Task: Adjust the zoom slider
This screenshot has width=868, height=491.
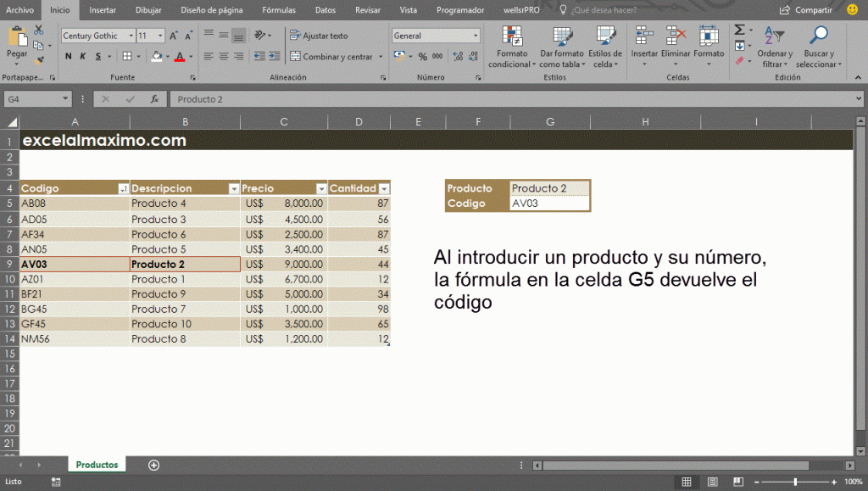Action: coord(794,481)
